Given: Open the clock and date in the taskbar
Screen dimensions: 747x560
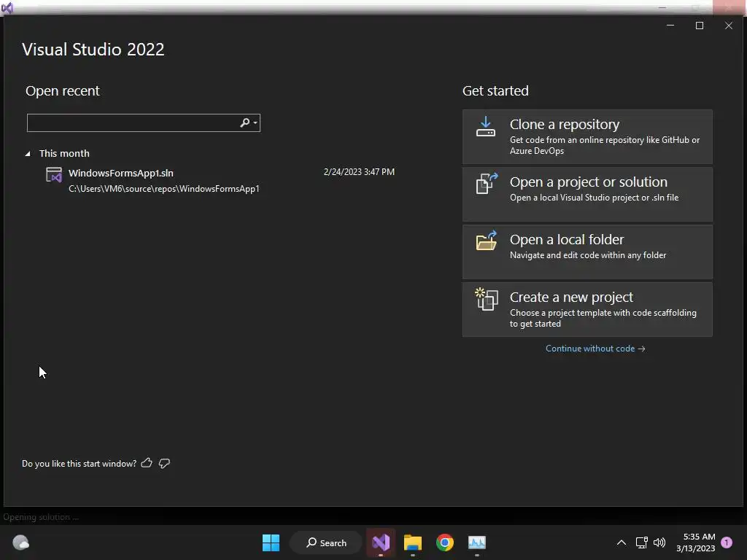Looking at the screenshot, I should click(695, 542).
